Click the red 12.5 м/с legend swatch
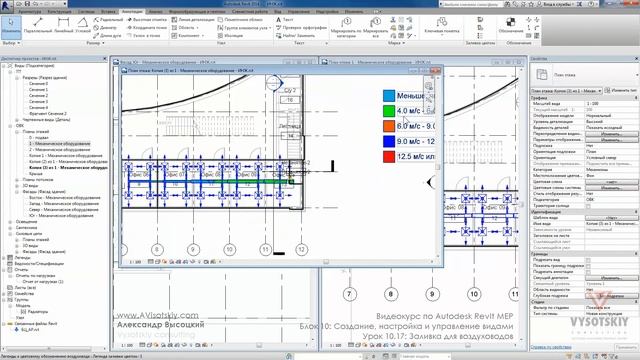 [x=389, y=156]
